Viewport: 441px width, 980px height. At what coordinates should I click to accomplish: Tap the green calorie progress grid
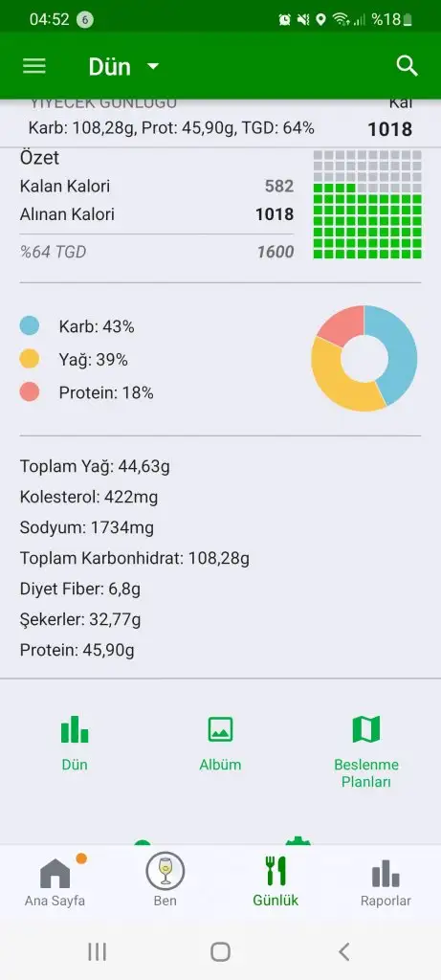tap(367, 205)
